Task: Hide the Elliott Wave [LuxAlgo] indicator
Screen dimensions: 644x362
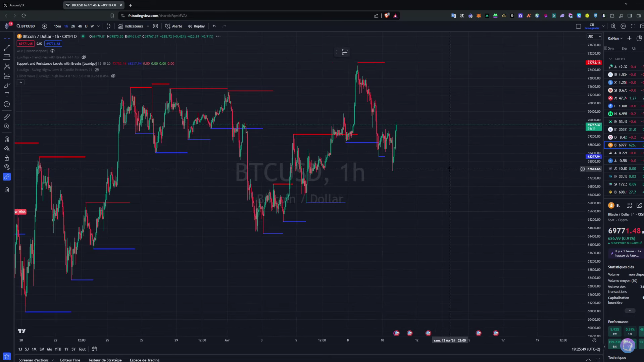Action: (113, 76)
